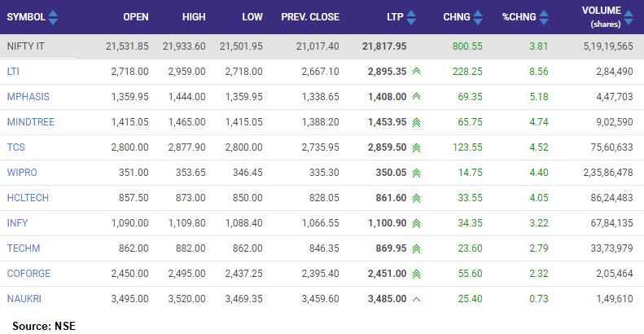Open the LTI stock symbol link
Viewport: 644px width, 334px height.
[x=13, y=72]
